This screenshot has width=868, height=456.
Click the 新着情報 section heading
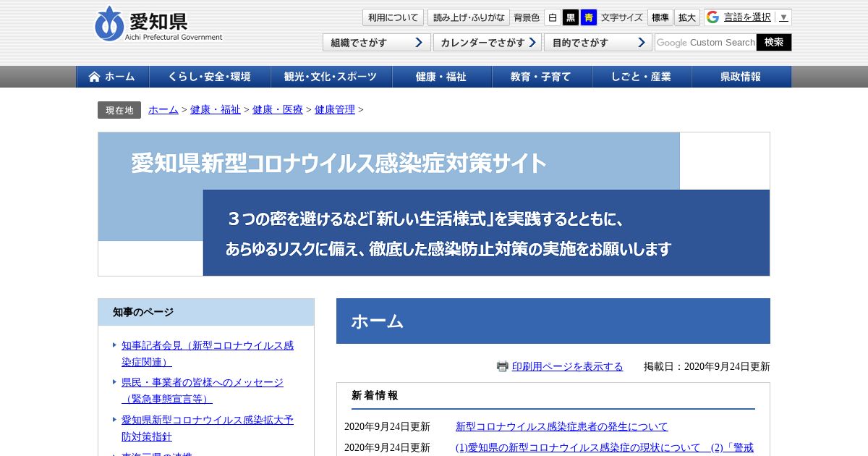(375, 395)
